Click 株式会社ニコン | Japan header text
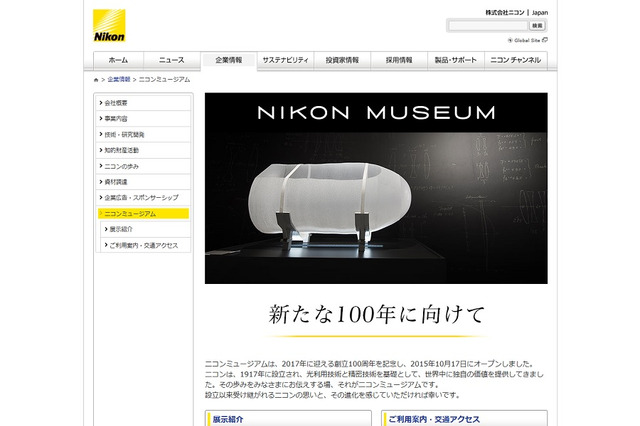The height and width of the screenshot is (426, 640). pyautogui.click(x=516, y=13)
